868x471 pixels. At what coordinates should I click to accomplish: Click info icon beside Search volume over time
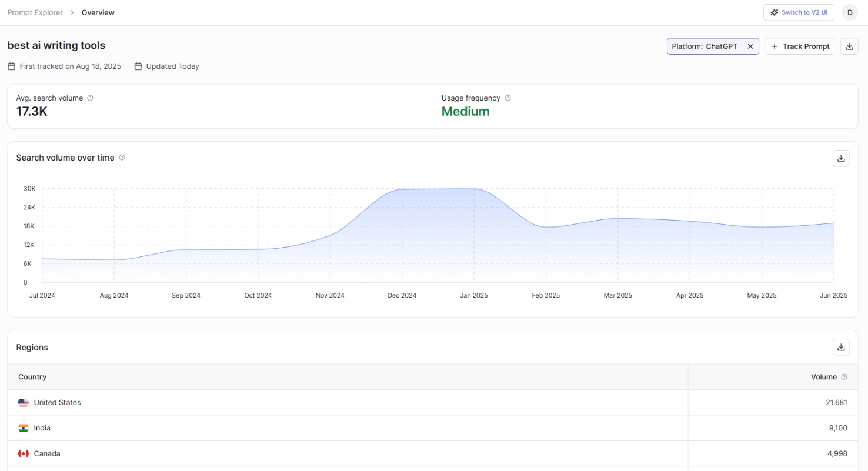click(122, 158)
